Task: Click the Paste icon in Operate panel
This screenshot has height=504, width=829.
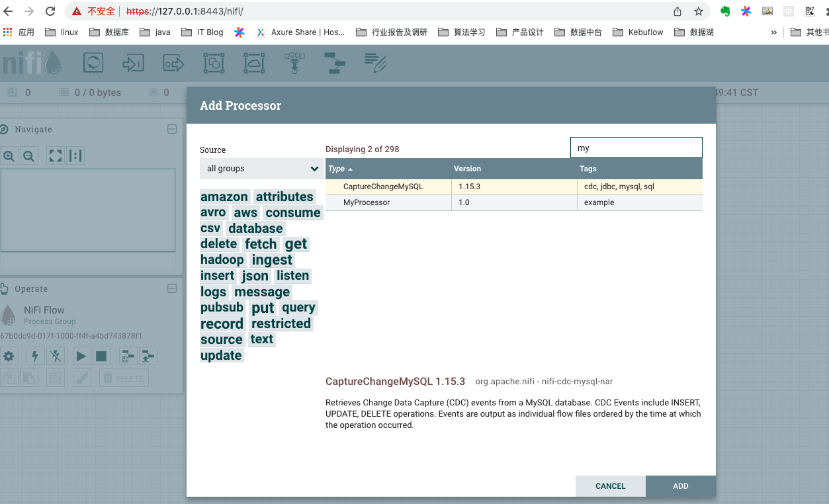Action: pos(29,378)
